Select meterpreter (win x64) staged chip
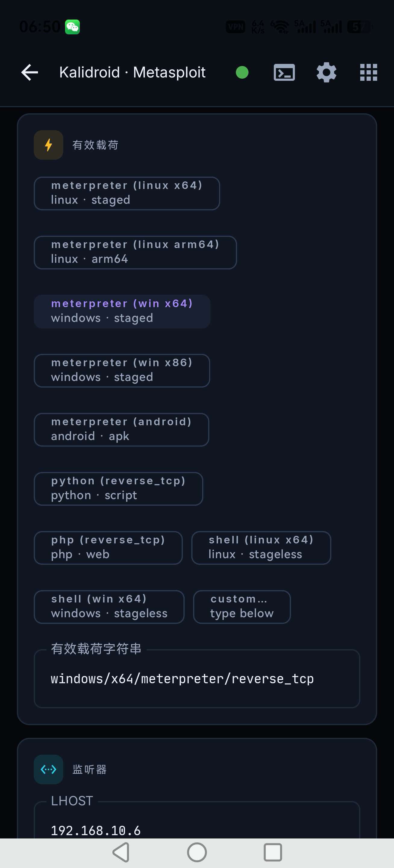 [122, 311]
